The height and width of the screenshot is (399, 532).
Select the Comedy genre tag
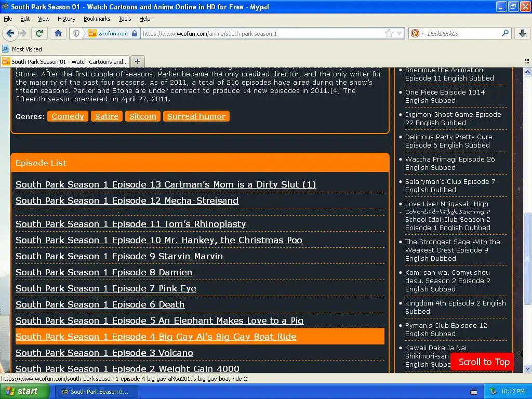(68, 116)
